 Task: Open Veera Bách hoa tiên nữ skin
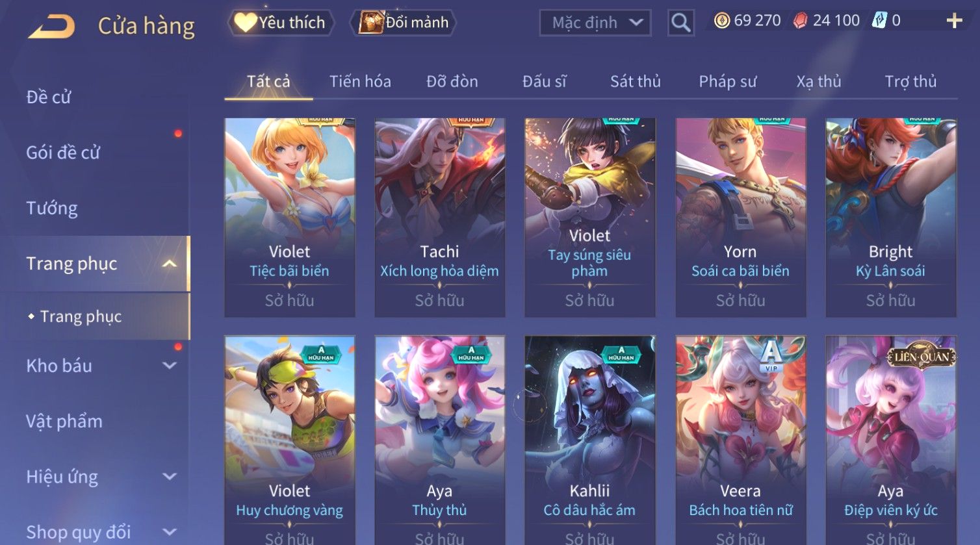click(741, 440)
